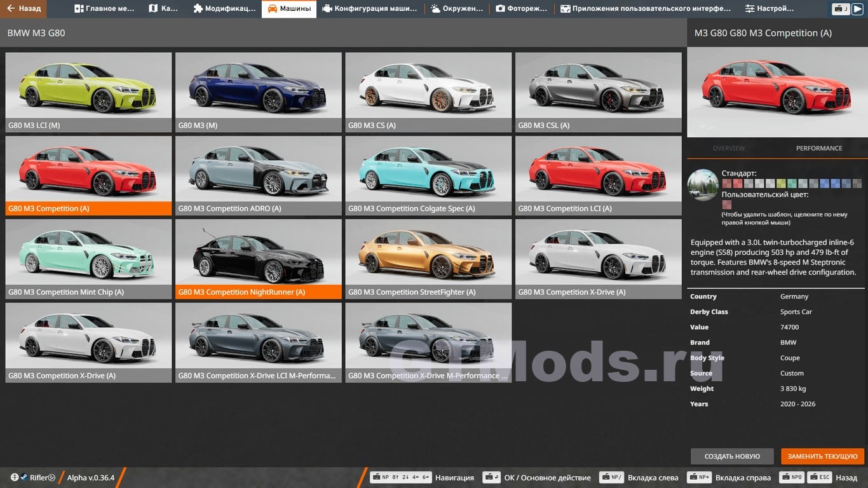Click the ЗАМЕНИТЬ ТЕКУЩУЮ button
868x488 pixels.
pos(823,456)
